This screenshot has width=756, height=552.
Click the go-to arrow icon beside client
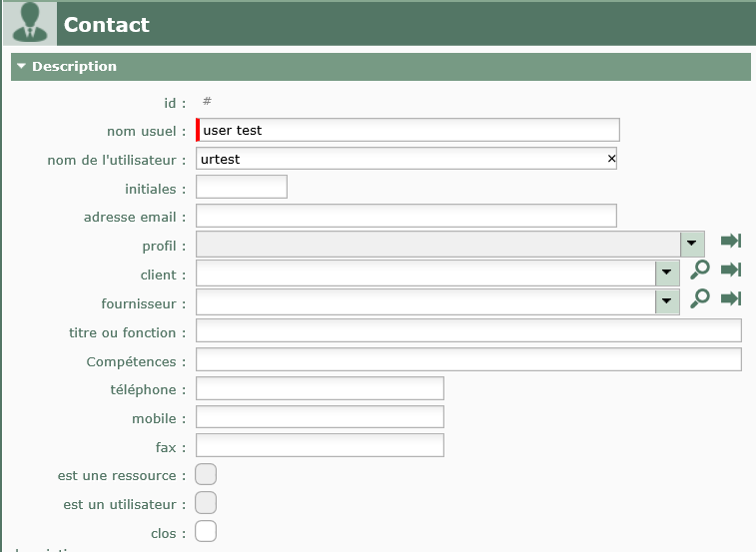(731, 270)
